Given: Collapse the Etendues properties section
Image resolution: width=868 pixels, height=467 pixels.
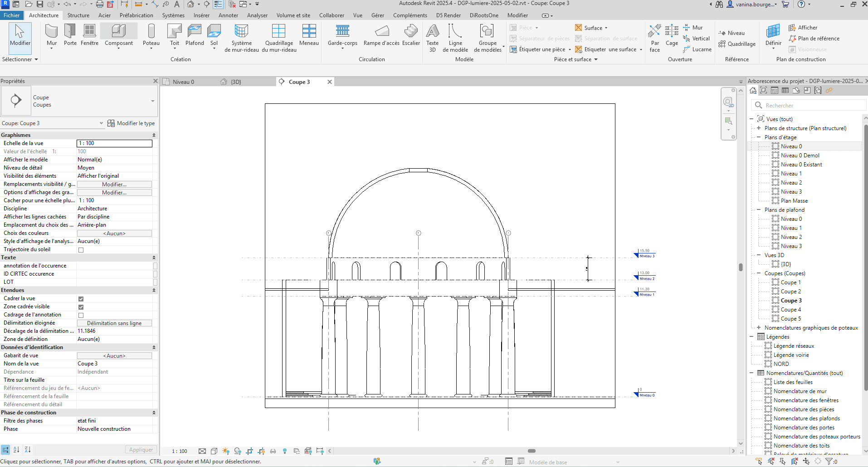Looking at the screenshot, I should coord(154,290).
